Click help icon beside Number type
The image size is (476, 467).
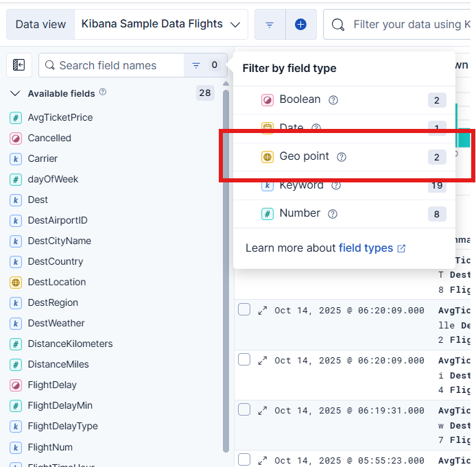pyautogui.click(x=333, y=214)
